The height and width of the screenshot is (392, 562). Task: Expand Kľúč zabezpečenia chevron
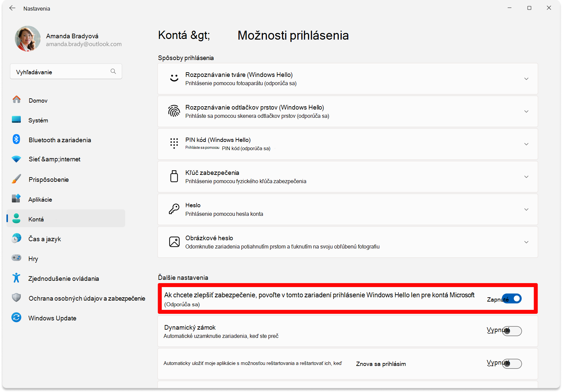click(x=526, y=177)
